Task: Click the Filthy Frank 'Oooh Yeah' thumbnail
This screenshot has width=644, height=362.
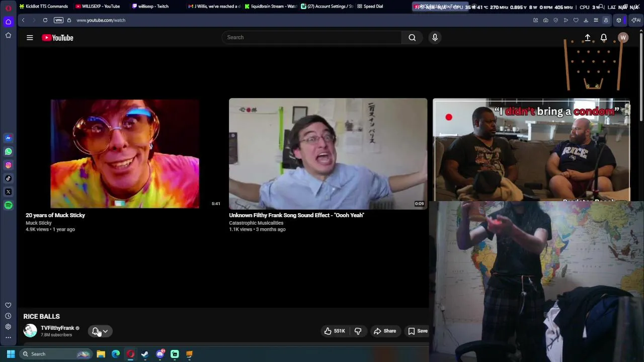Action: (328, 153)
